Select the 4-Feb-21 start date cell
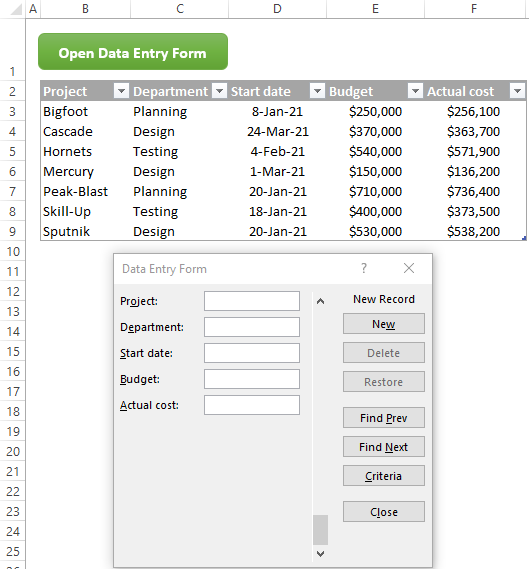Image resolution: width=529 pixels, height=569 pixels. pyautogui.click(x=278, y=151)
